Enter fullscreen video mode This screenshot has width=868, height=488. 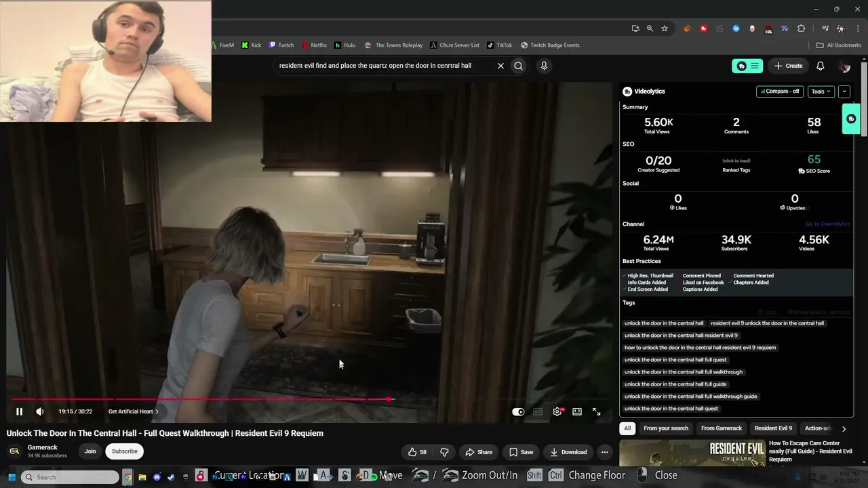click(x=597, y=411)
